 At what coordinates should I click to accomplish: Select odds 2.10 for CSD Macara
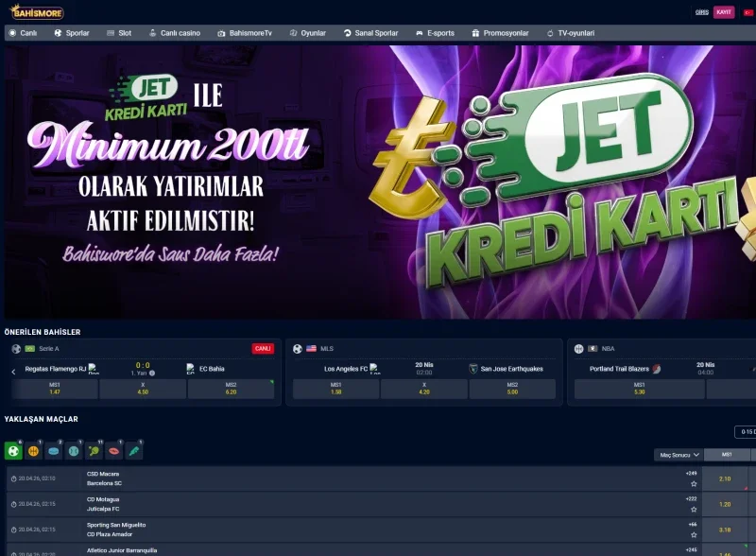click(x=725, y=478)
